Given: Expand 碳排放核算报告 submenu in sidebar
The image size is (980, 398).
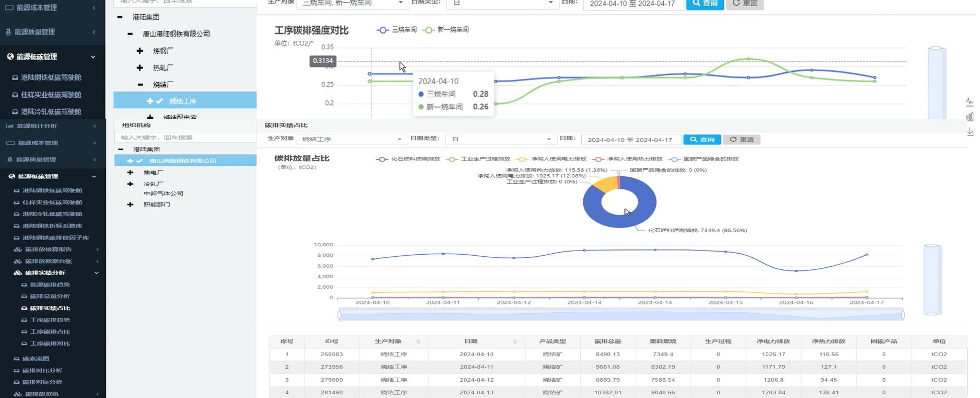Looking at the screenshot, I should tap(48, 249).
